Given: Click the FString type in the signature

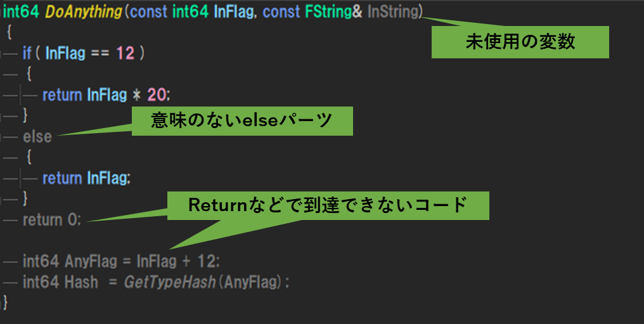Looking at the screenshot, I should tap(328, 11).
